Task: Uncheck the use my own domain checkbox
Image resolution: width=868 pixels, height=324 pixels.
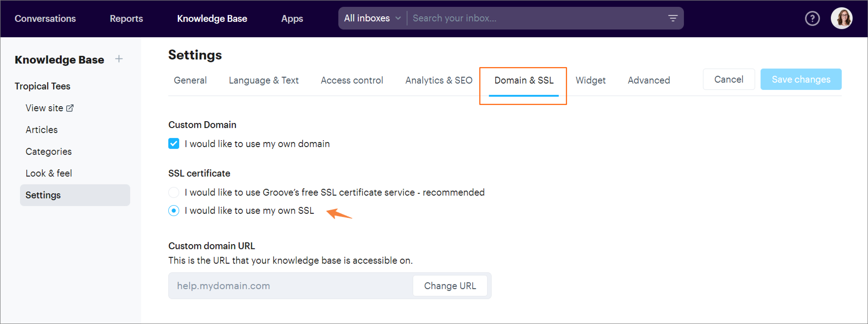Action: (174, 144)
